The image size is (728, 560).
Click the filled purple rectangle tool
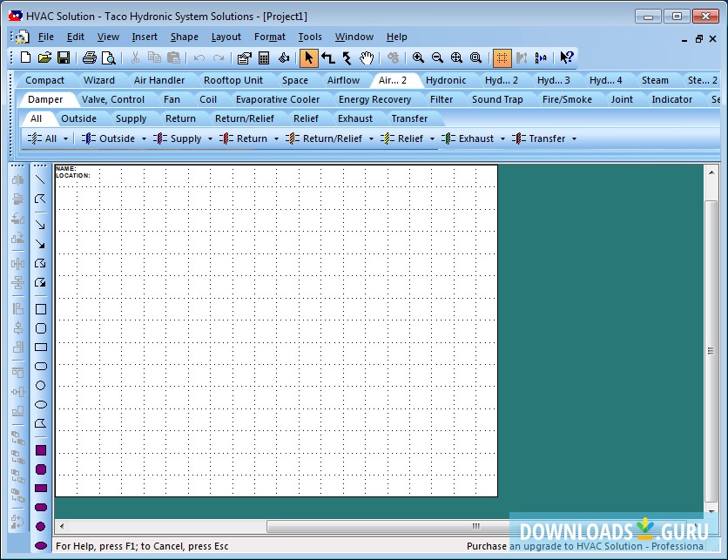pyautogui.click(x=41, y=489)
